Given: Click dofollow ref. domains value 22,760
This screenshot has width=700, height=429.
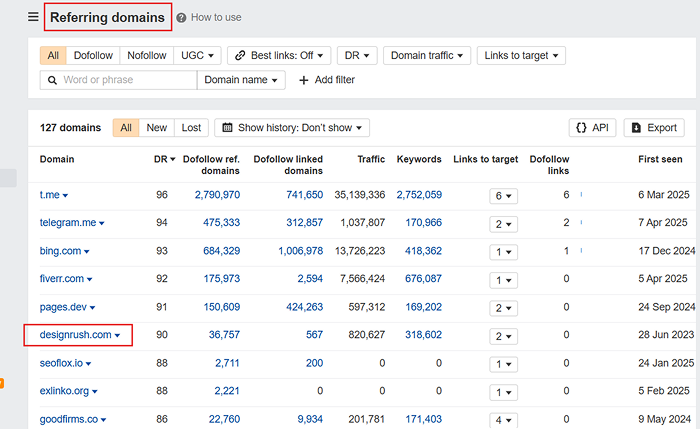Looking at the screenshot, I should 224,420.
